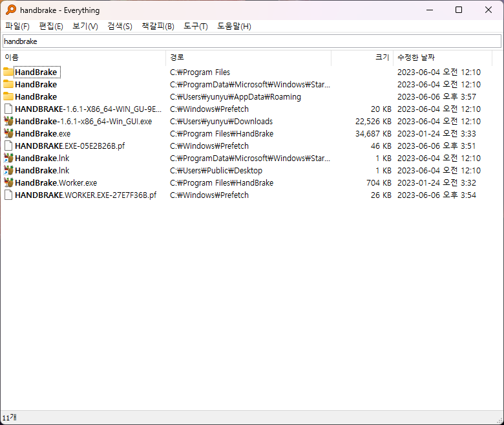
Task: Click path C:\Users\yunyu\Downloads
Action: pos(221,122)
